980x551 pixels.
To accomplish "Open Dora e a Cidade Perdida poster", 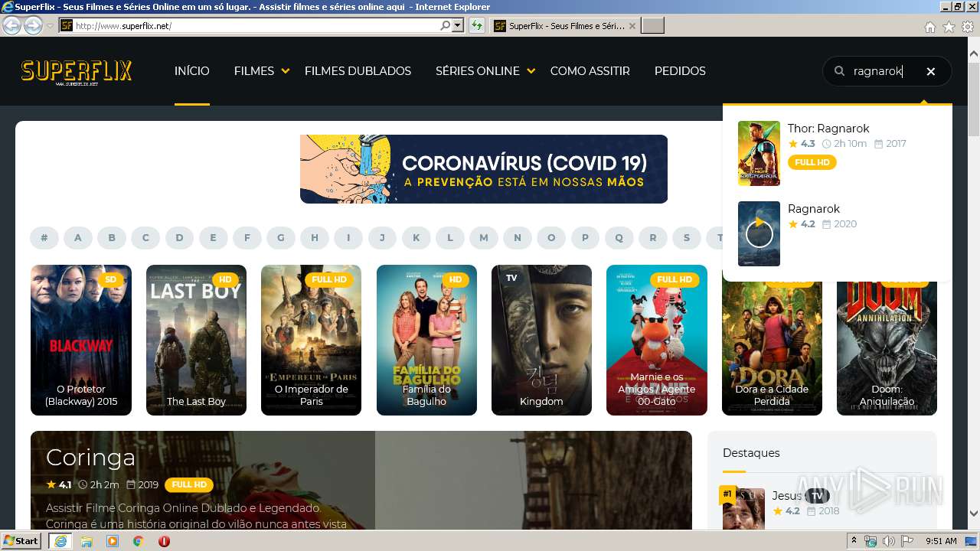I will [772, 349].
